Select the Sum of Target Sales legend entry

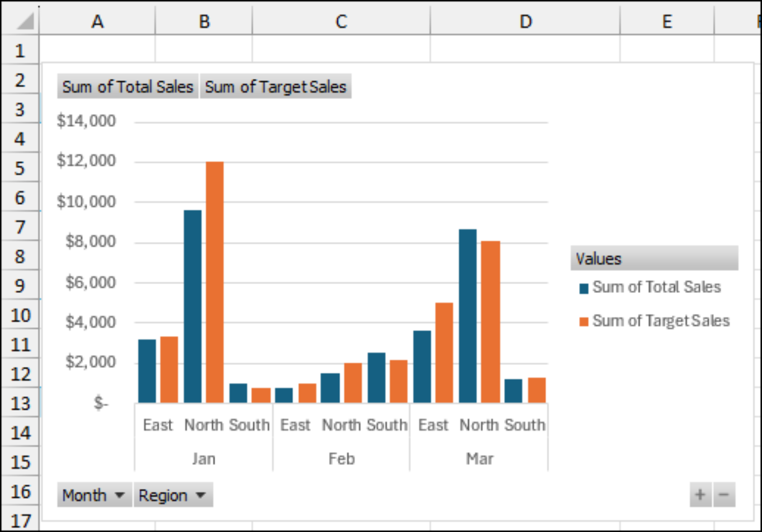pos(654,321)
